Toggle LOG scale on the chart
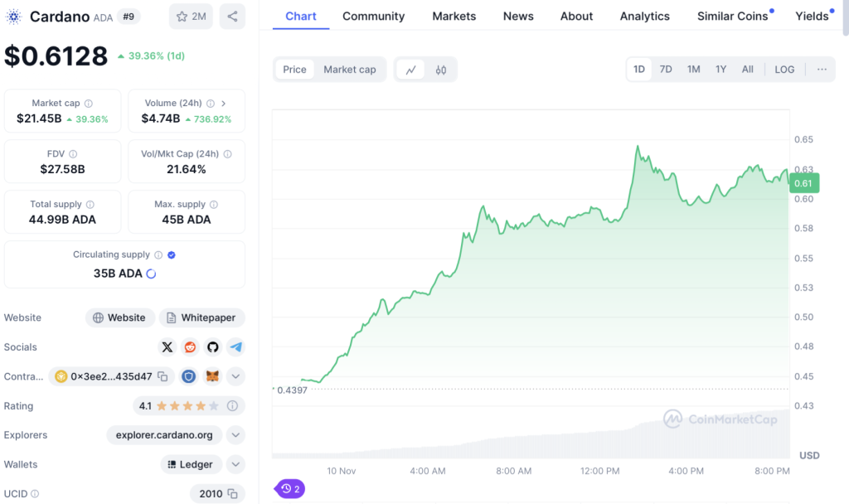The height and width of the screenshot is (504, 849). [x=784, y=70]
